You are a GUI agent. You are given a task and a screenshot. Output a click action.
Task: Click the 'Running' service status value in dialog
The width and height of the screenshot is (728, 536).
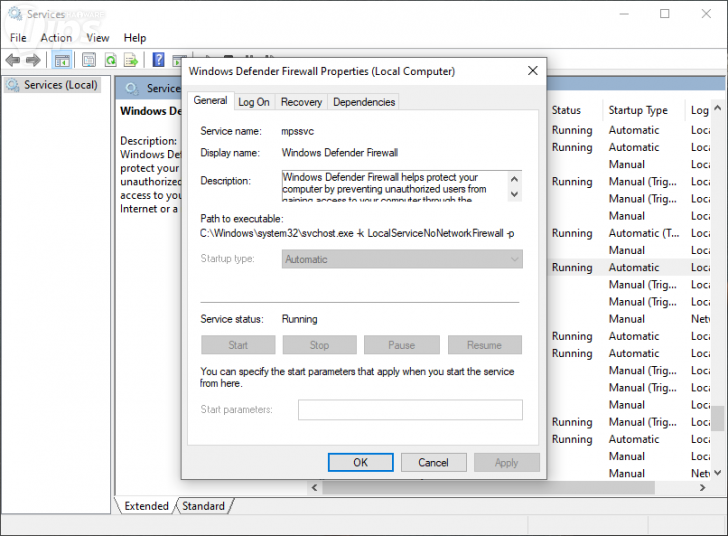point(299,319)
